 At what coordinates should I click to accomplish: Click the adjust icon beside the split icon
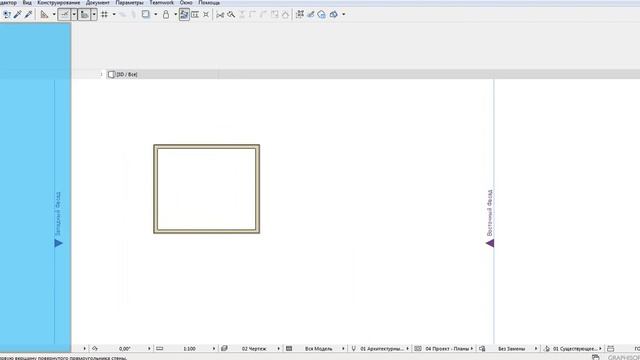click(231, 15)
